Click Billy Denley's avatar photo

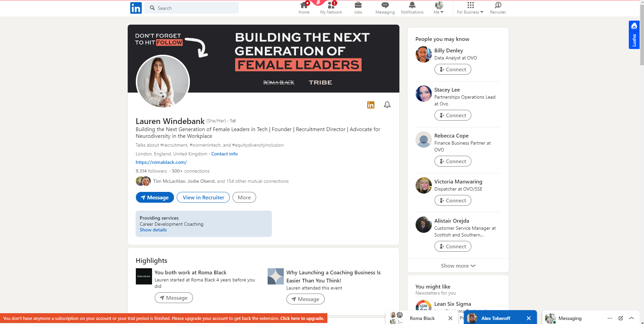(x=424, y=54)
